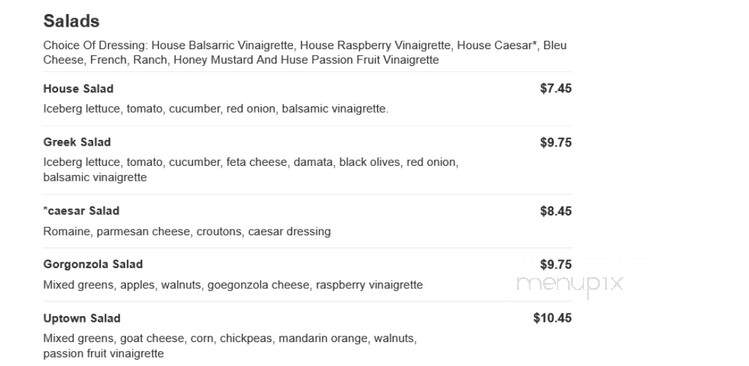This screenshot has width=749, height=366.
Task: Click the Greek Salad $9.75 price
Action: [556, 142]
